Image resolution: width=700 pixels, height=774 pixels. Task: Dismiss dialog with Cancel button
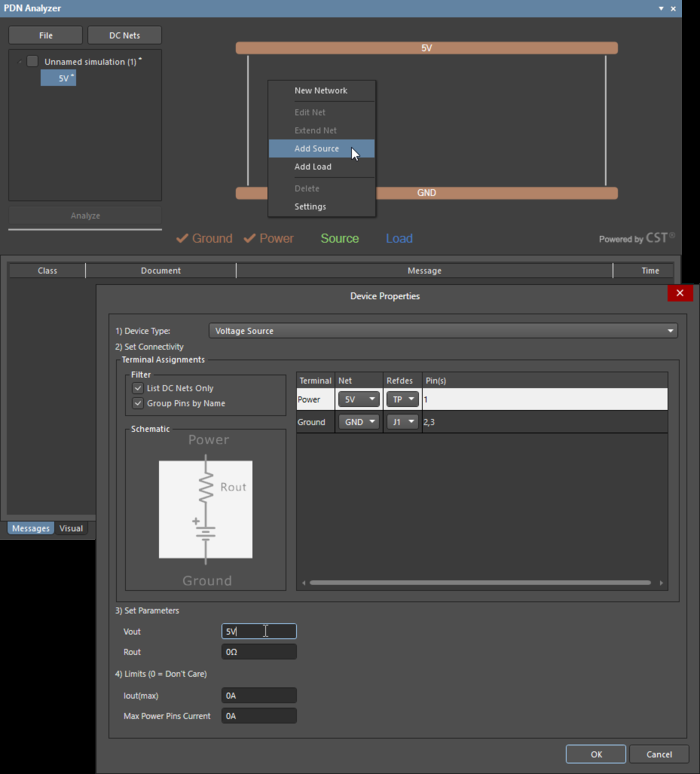coord(659,754)
